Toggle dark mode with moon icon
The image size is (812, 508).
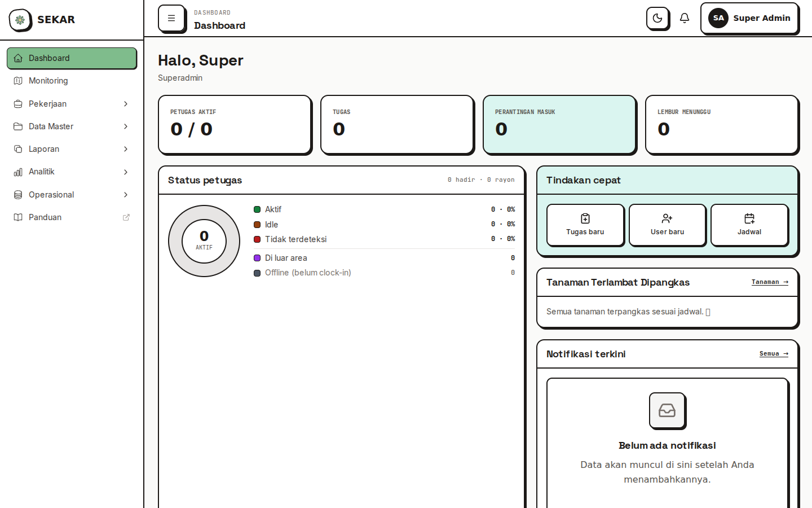pos(657,18)
